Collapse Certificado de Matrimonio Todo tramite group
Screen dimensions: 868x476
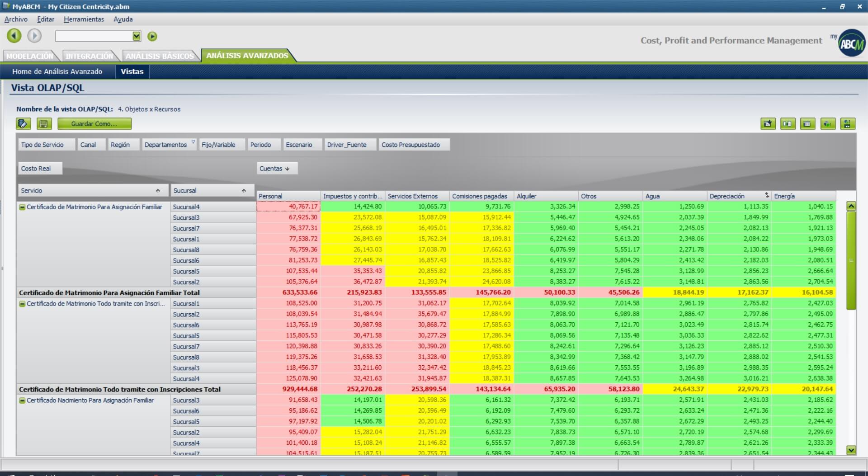22,304
